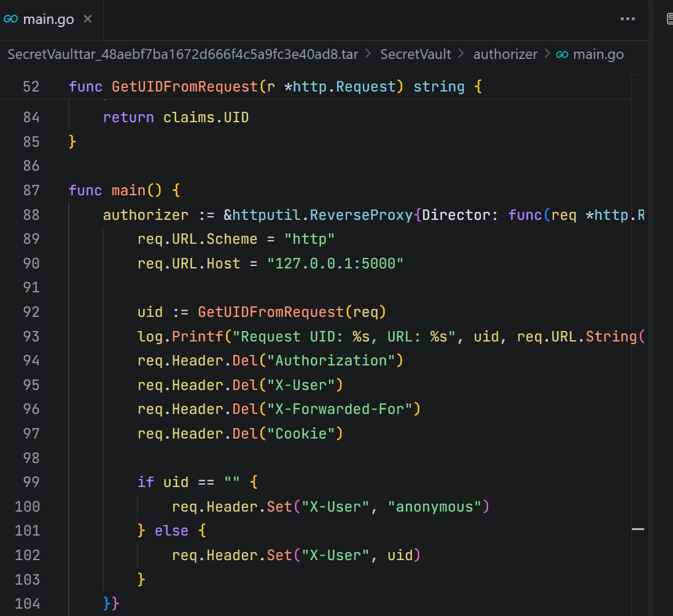Click line number 99 beside the if statement
The height and width of the screenshot is (616, 673).
(31, 482)
